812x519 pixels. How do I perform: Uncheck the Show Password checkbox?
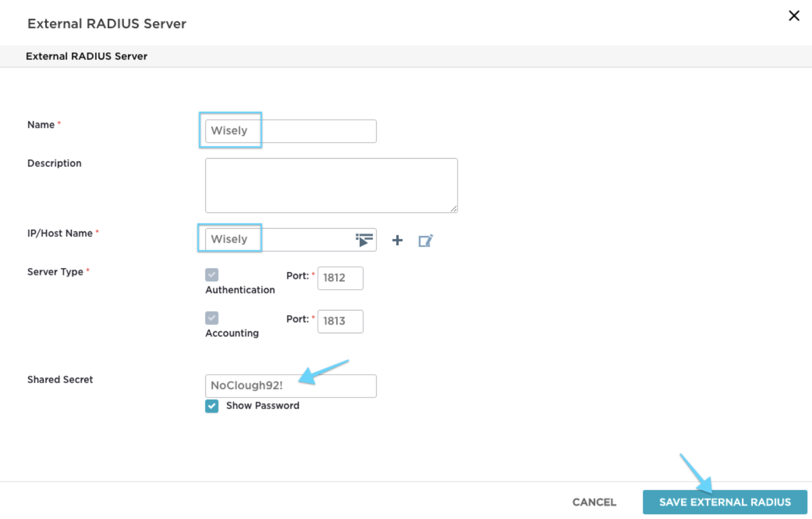[212, 406]
